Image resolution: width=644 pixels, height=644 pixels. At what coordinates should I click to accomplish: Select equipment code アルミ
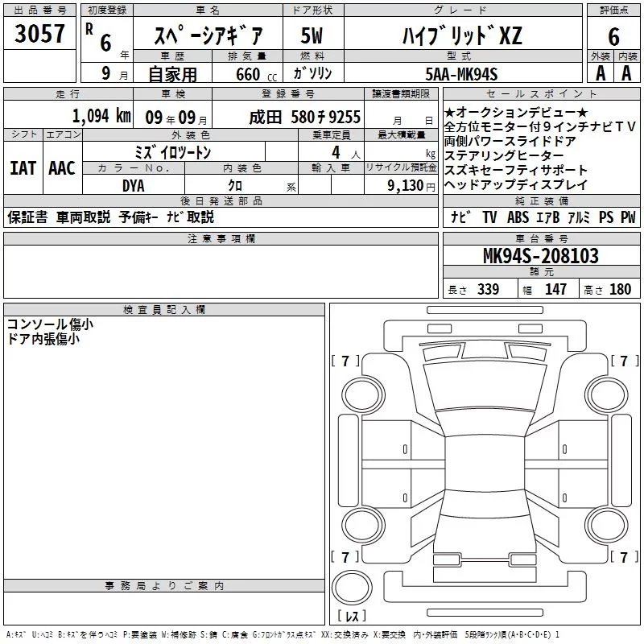[579, 217]
